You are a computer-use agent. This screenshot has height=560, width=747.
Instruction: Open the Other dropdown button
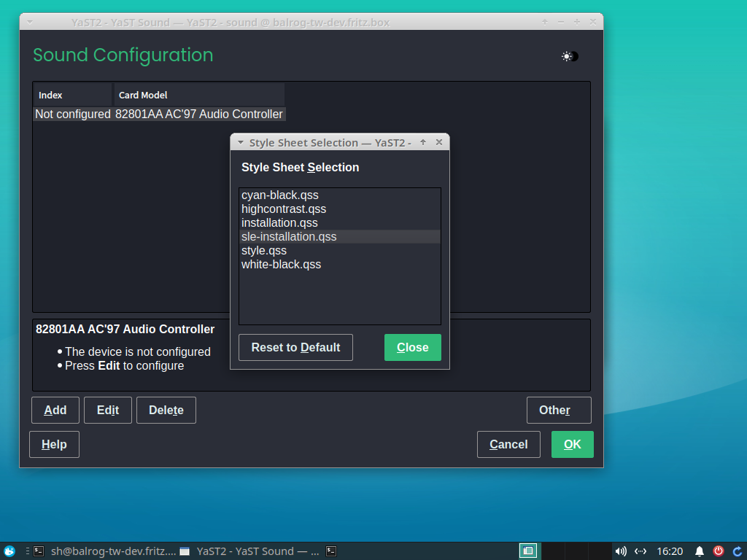559,410
